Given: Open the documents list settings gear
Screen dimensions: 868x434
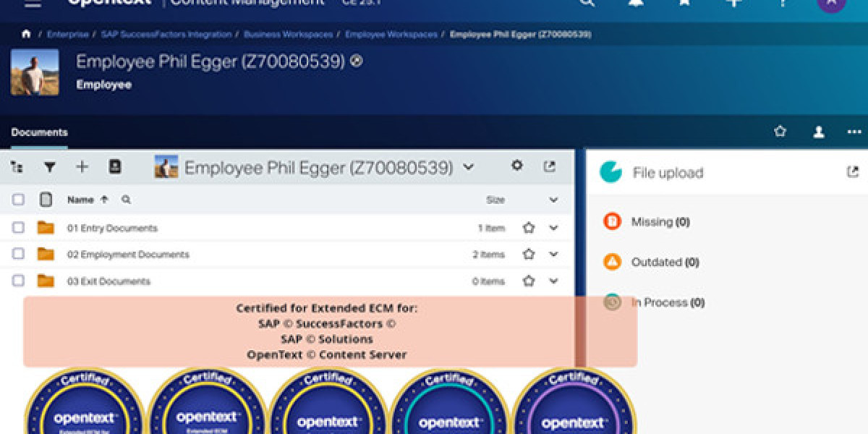Looking at the screenshot, I should [x=516, y=166].
